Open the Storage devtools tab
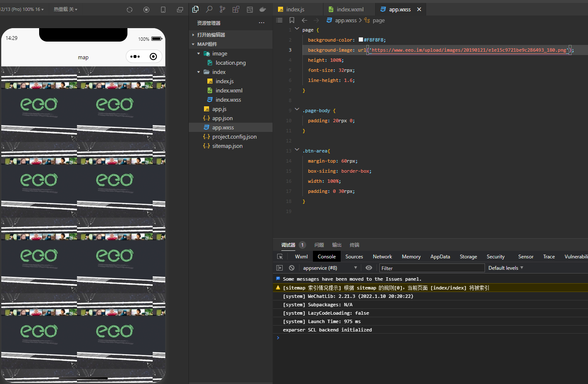The image size is (588, 384). (468, 257)
